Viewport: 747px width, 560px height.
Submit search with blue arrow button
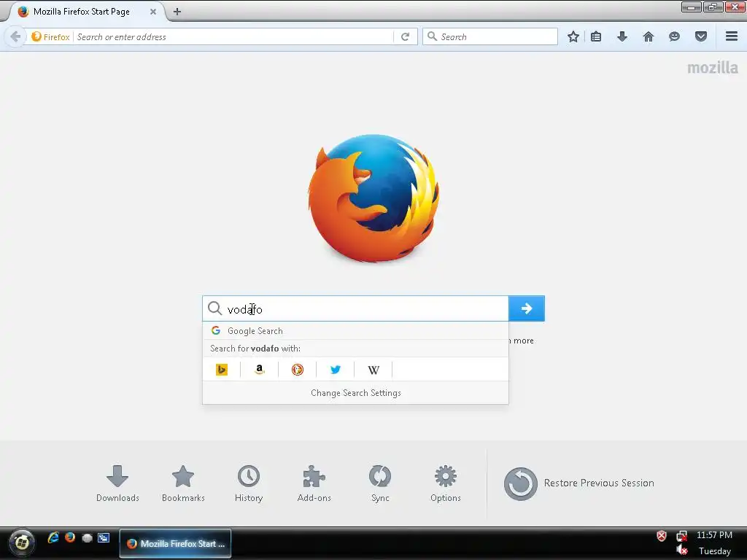pyautogui.click(x=527, y=308)
